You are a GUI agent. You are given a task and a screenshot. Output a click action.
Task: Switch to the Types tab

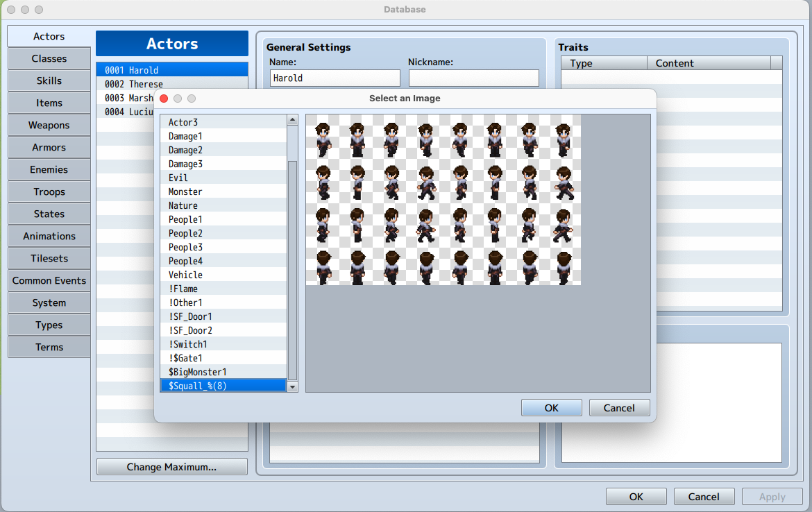49,325
